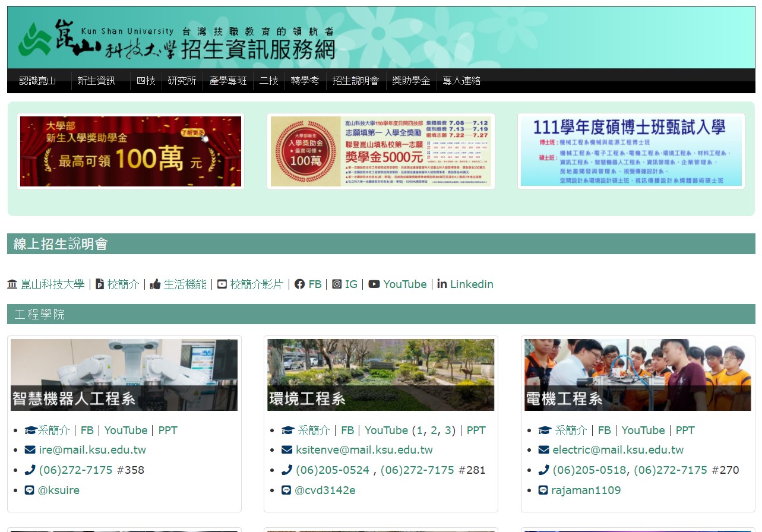Viewport: 762px width, 532px height.
Task: Open the PPT link under 智慧機器人工程系
Action: pyautogui.click(x=167, y=430)
